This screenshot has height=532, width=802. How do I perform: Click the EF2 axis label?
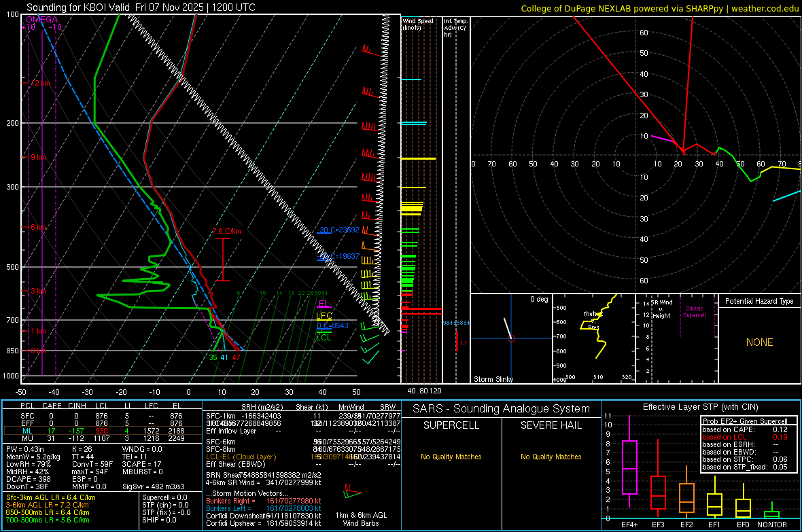pyautogui.click(x=686, y=525)
